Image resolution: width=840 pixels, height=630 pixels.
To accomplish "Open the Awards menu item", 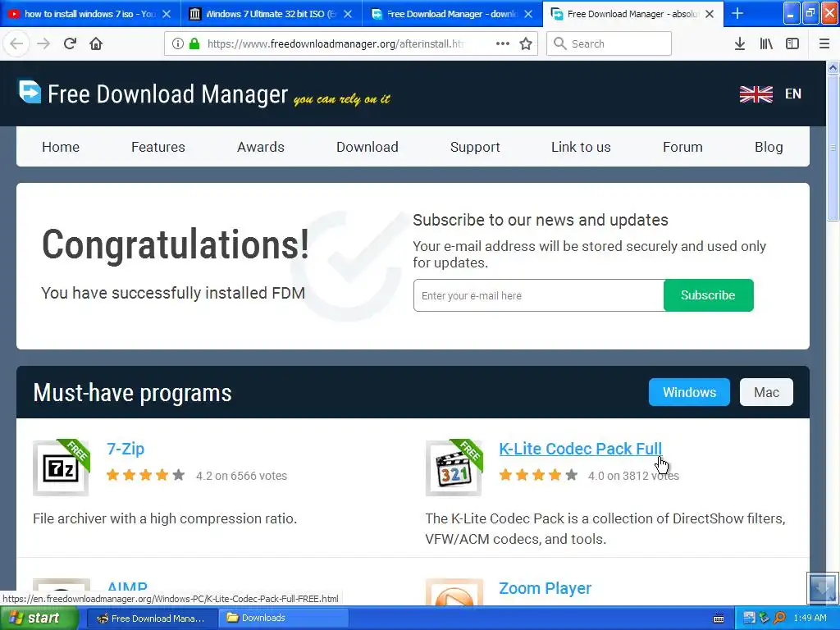I will click(x=260, y=147).
